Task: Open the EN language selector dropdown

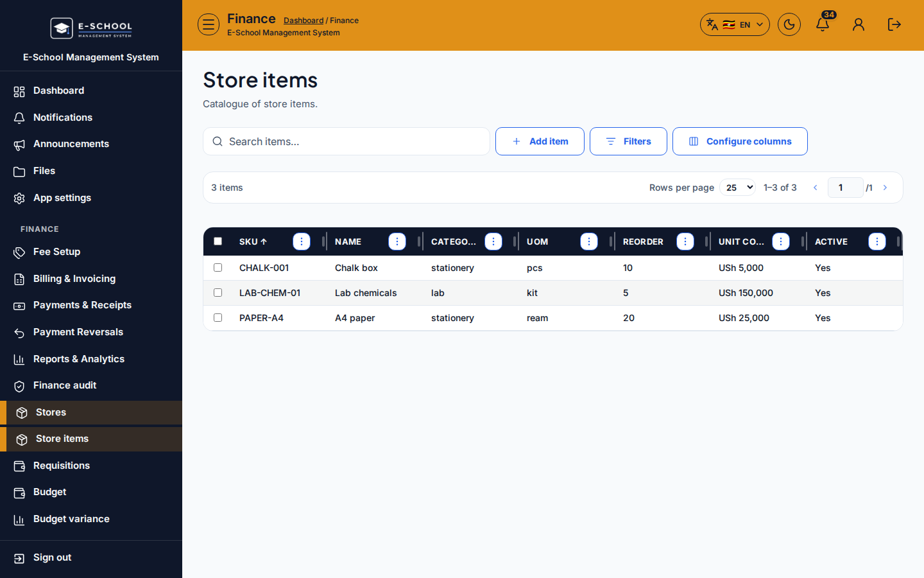Action: pyautogui.click(x=735, y=24)
